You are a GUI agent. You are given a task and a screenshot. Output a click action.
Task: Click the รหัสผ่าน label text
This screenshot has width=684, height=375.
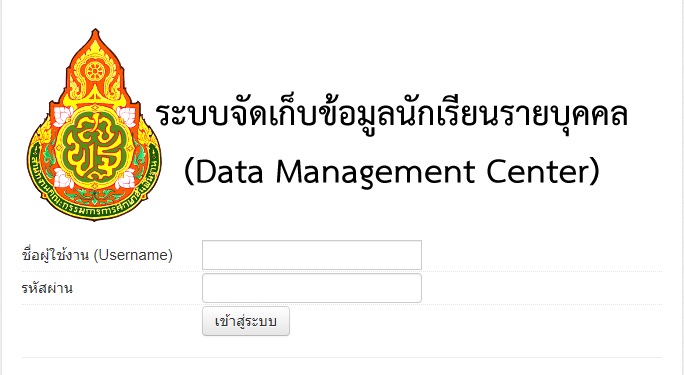coord(47,288)
